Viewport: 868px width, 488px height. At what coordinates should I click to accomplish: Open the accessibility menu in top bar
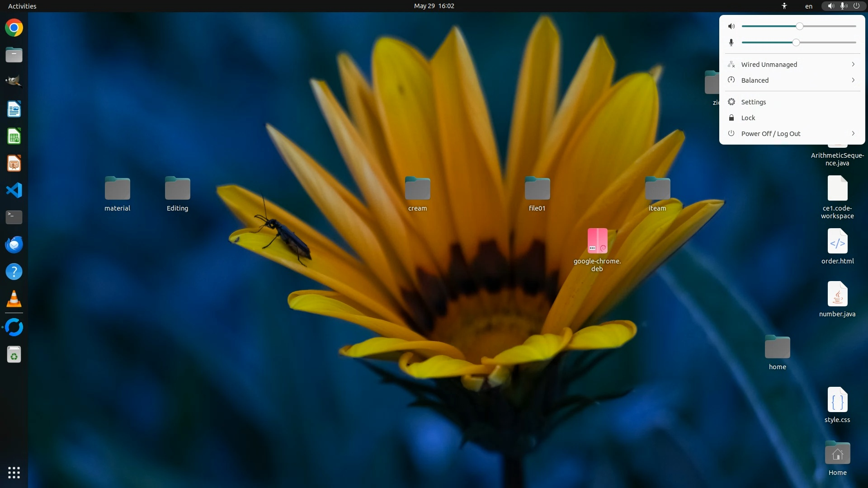coord(784,6)
